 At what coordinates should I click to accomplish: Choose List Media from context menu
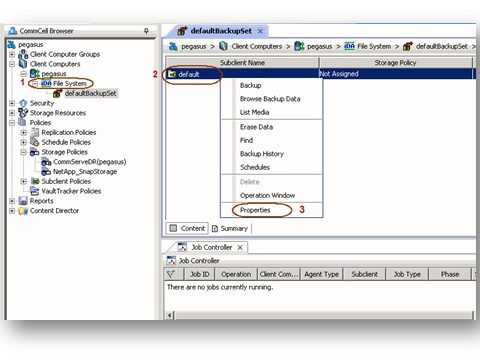(272, 112)
